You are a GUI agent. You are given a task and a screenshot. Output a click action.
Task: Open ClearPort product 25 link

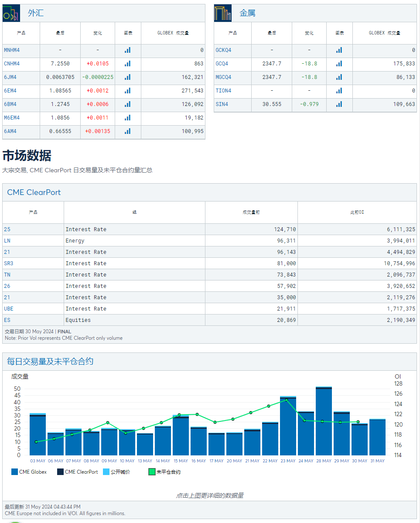coord(7,229)
